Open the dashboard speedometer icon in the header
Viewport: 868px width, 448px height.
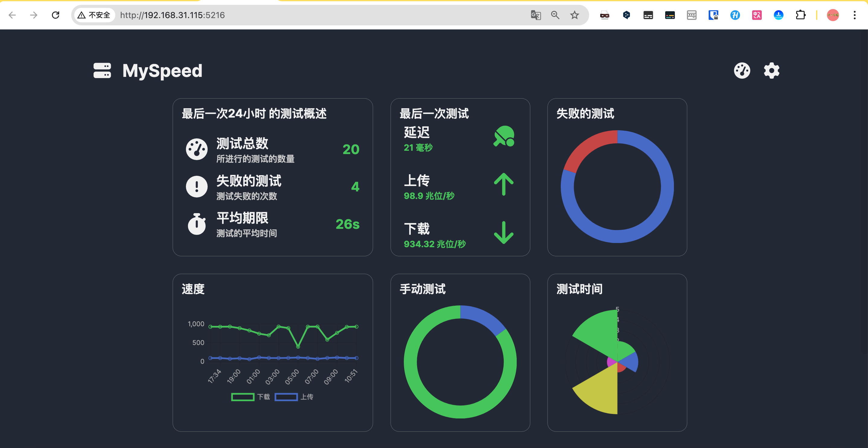pos(742,71)
